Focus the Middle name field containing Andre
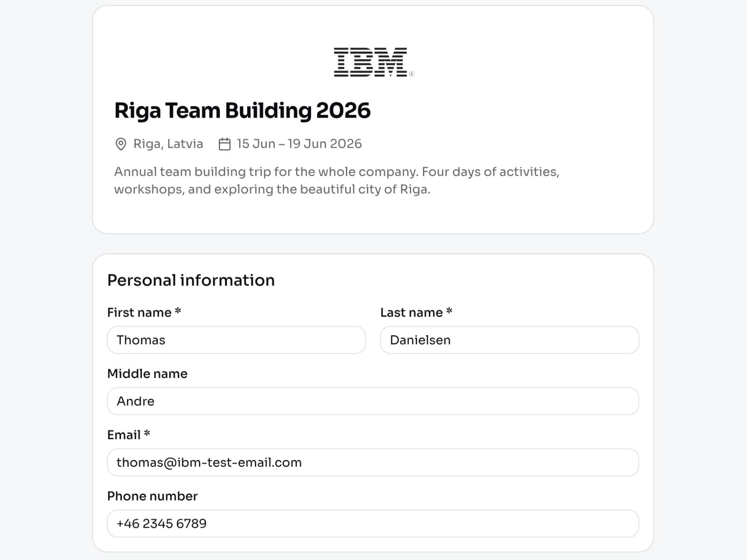Image resolution: width=747 pixels, height=560 pixels. (373, 401)
